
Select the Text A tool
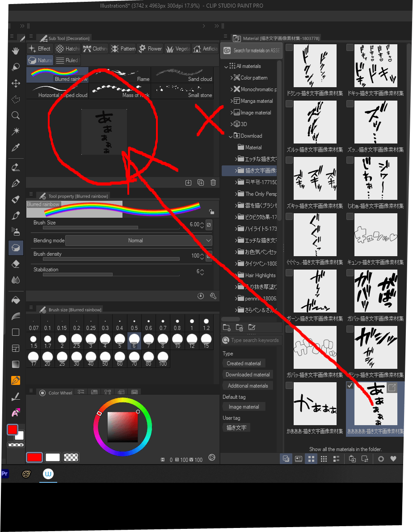click(16, 413)
